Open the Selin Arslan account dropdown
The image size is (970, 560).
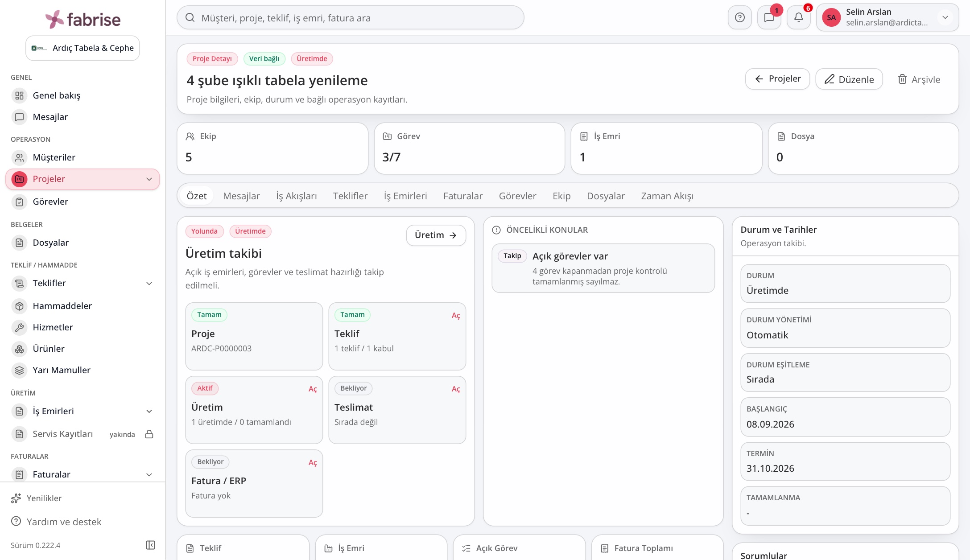coord(887,17)
